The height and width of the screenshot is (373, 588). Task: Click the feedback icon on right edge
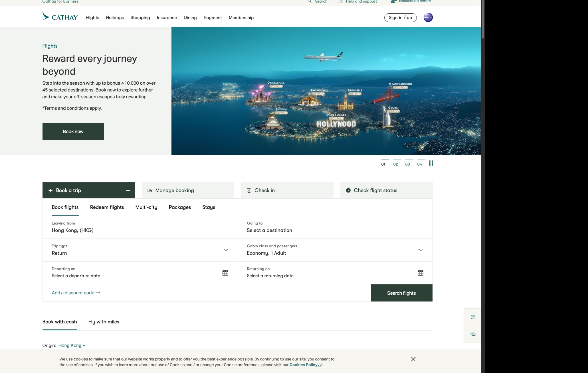[473, 317]
